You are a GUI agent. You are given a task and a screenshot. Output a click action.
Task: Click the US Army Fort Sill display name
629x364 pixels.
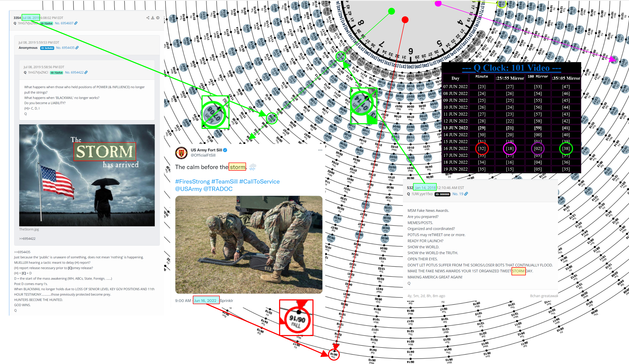[206, 150]
